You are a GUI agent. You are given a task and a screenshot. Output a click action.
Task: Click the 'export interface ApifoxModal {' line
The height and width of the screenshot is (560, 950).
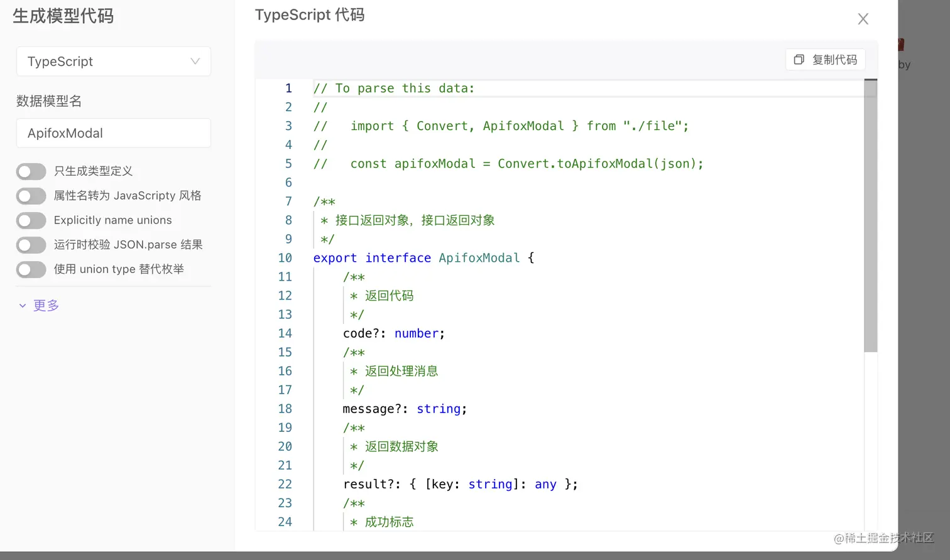tap(423, 258)
